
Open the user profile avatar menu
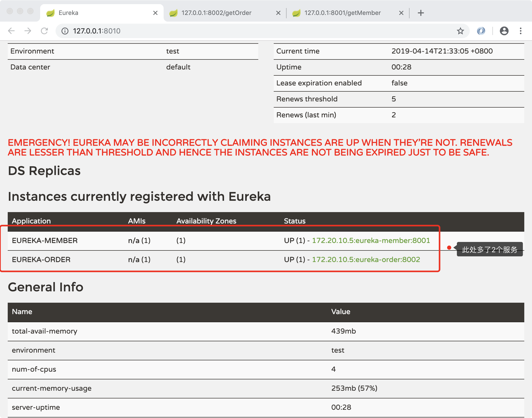pos(504,31)
